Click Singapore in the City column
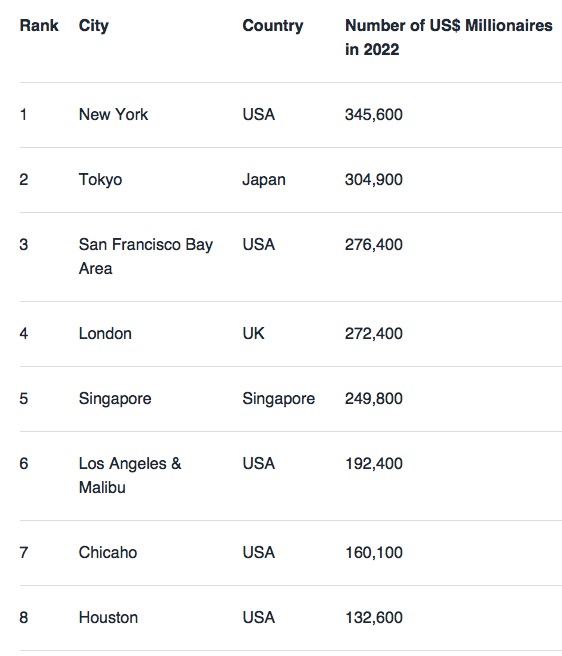 coord(115,399)
